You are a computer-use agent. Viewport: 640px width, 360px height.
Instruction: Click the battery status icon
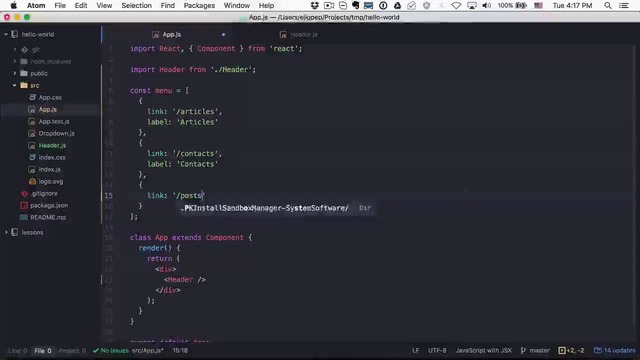521,5
